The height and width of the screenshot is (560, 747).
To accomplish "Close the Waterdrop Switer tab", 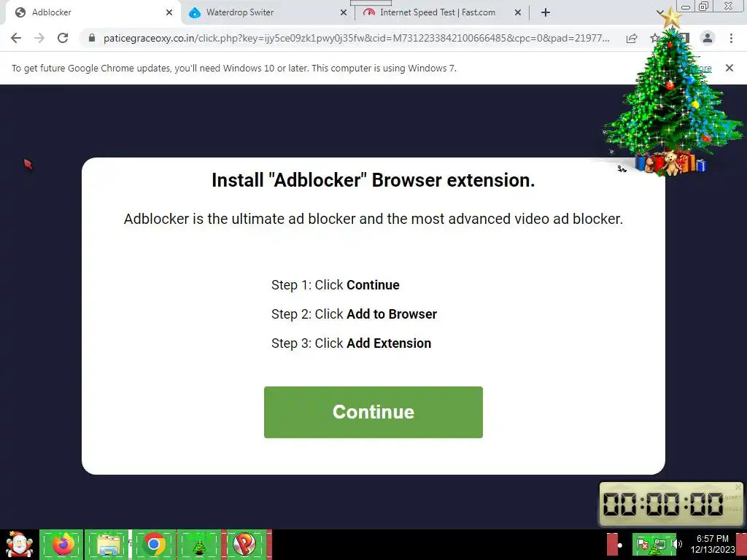I will point(344,12).
